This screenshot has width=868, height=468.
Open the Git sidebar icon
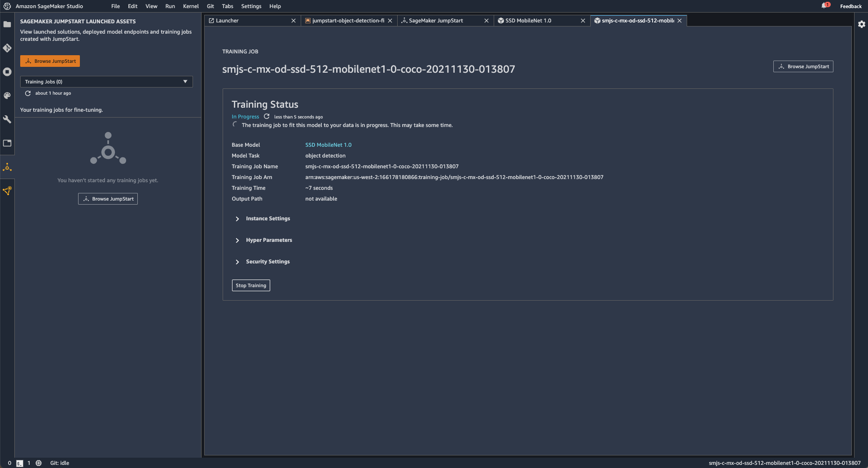[7, 48]
